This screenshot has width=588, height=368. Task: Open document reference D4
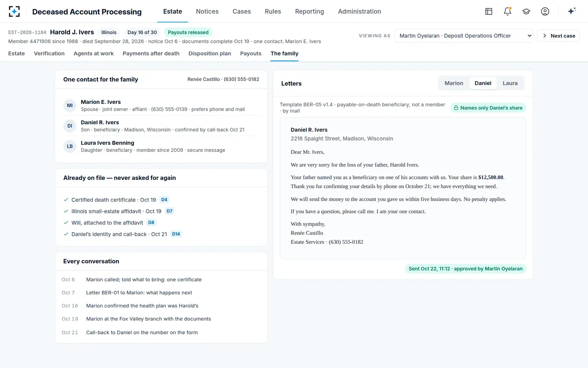(164, 200)
